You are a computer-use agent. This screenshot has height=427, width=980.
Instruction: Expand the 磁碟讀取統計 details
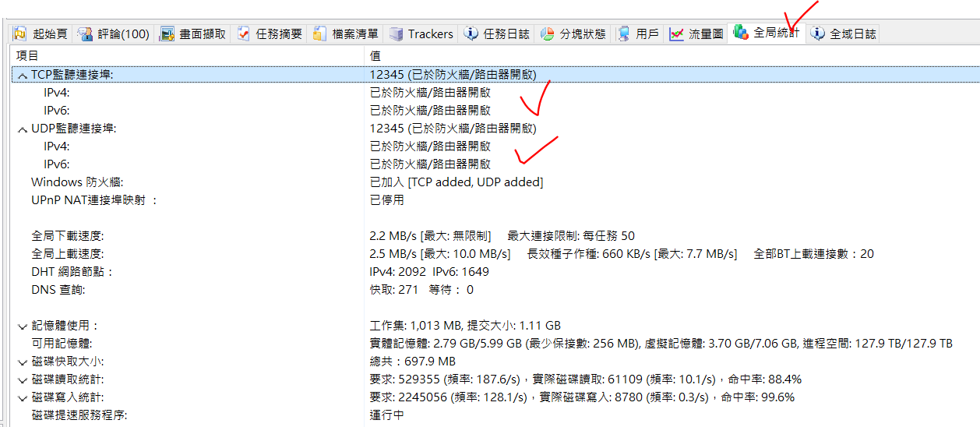click(x=23, y=379)
